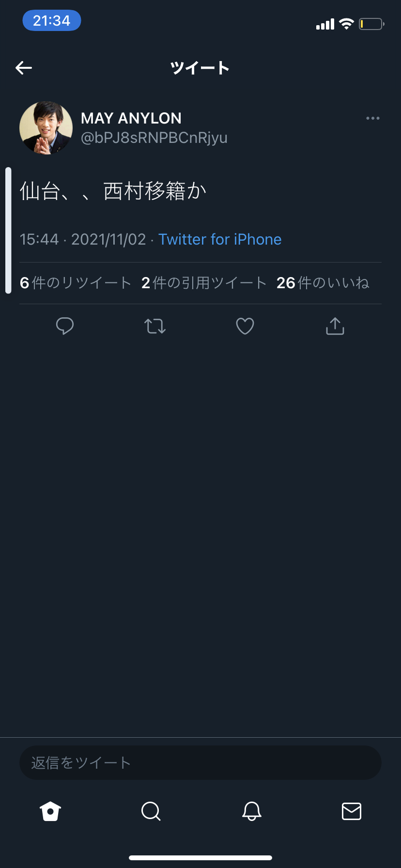Tap the back arrow icon
Image resolution: width=401 pixels, height=868 pixels.
coord(24,68)
